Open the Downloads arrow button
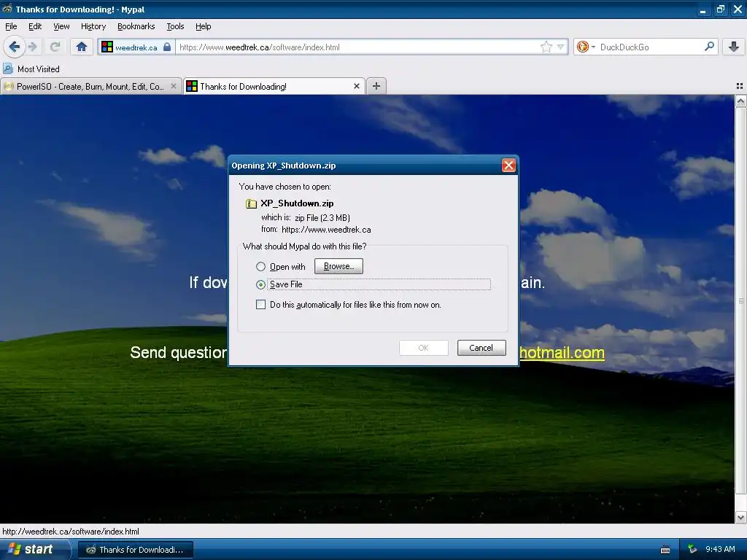The height and width of the screenshot is (560, 747). (734, 47)
